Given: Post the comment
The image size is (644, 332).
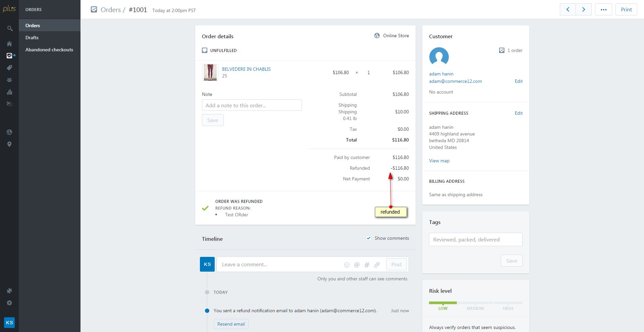Looking at the screenshot, I should pyautogui.click(x=396, y=264).
